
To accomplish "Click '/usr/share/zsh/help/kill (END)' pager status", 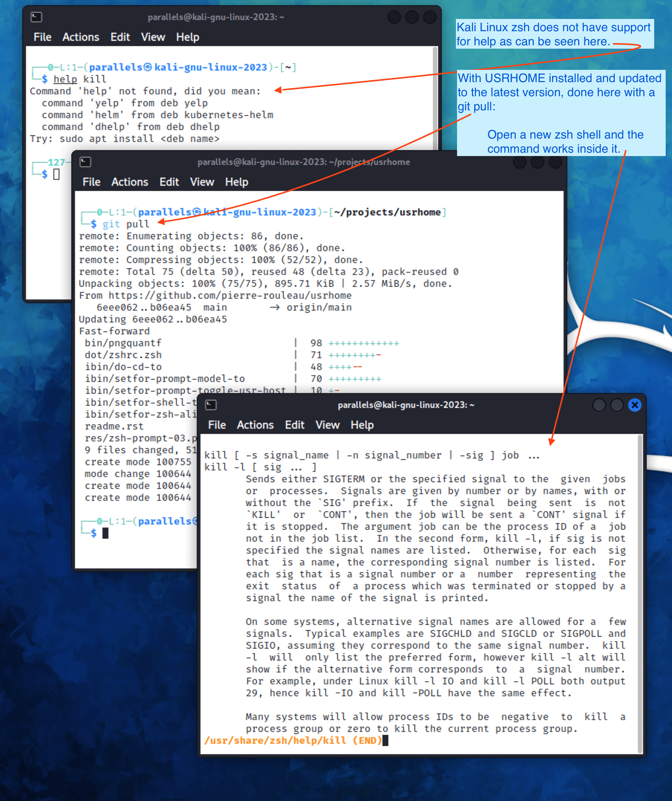I will pos(293,741).
